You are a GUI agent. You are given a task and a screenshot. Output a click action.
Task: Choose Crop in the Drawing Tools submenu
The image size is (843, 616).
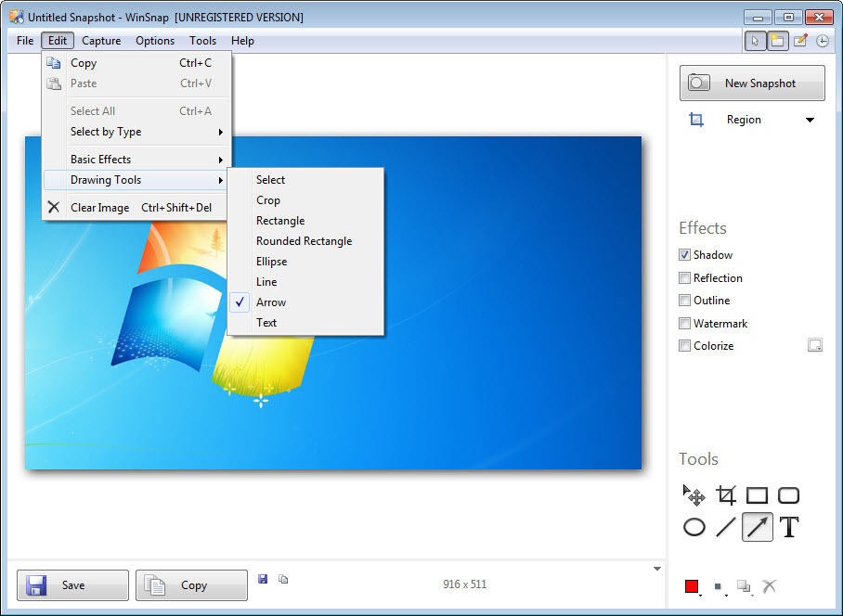[x=305, y=200]
